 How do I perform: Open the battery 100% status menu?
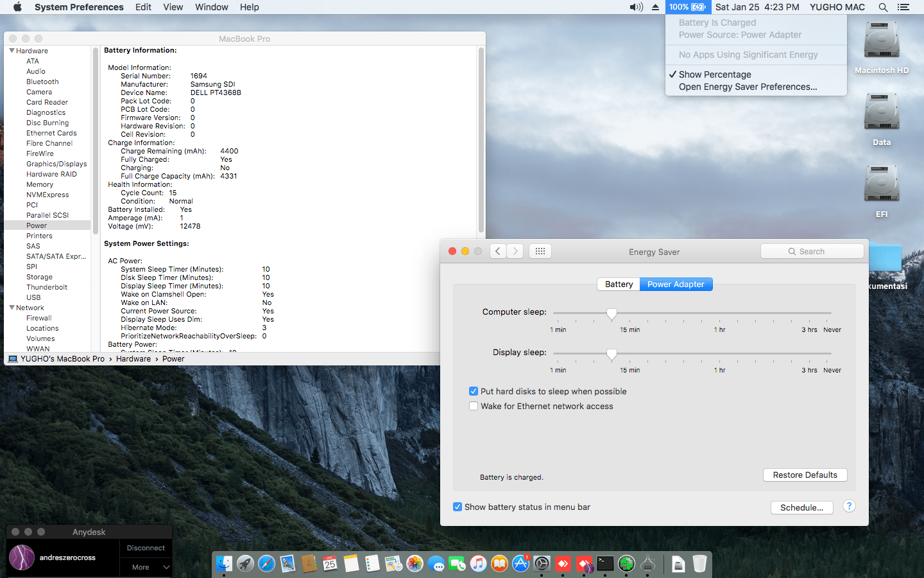click(687, 7)
